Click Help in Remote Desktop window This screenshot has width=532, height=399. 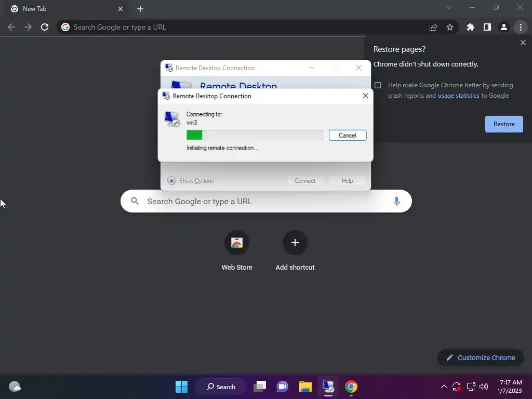(347, 180)
